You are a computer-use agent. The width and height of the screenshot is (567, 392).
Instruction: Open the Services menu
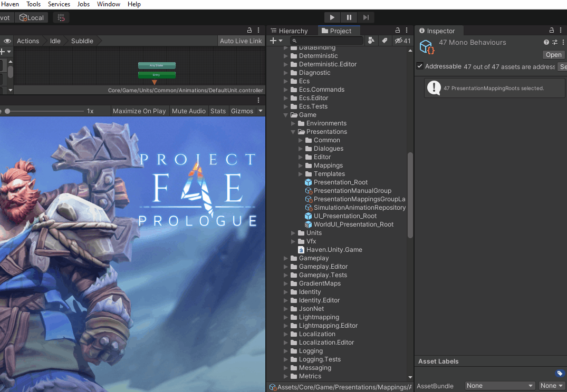(59, 4)
